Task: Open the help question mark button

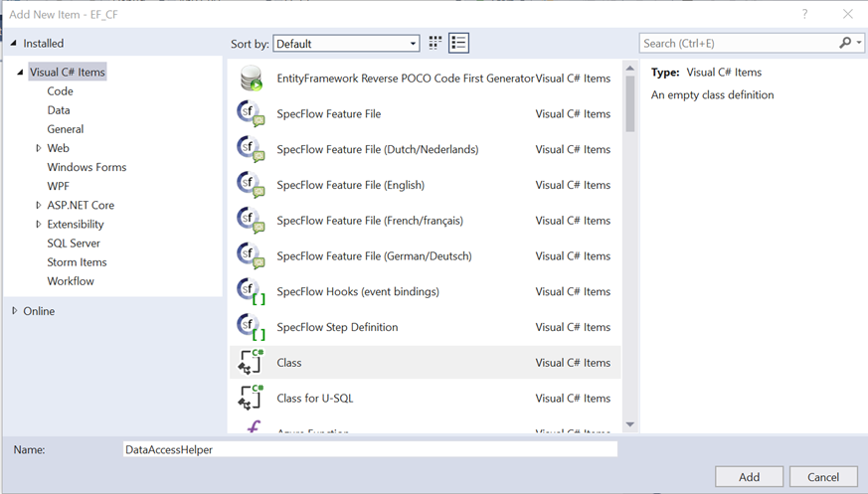Action: click(805, 14)
